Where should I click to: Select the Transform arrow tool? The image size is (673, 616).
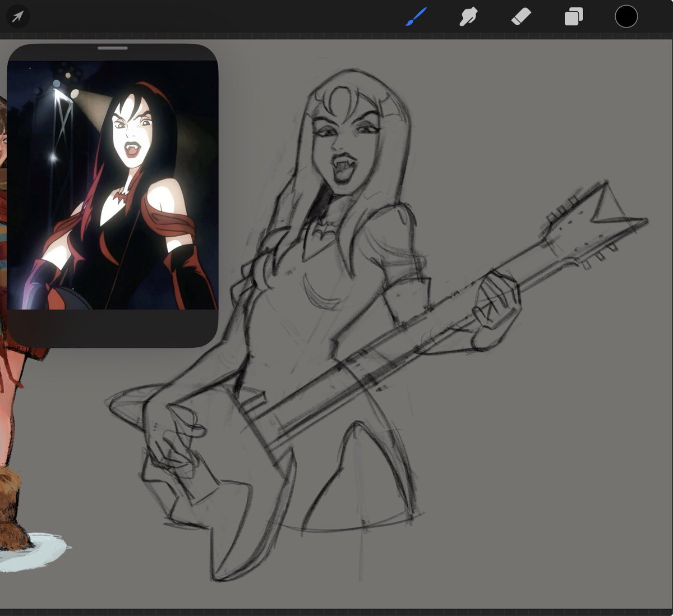(x=17, y=17)
